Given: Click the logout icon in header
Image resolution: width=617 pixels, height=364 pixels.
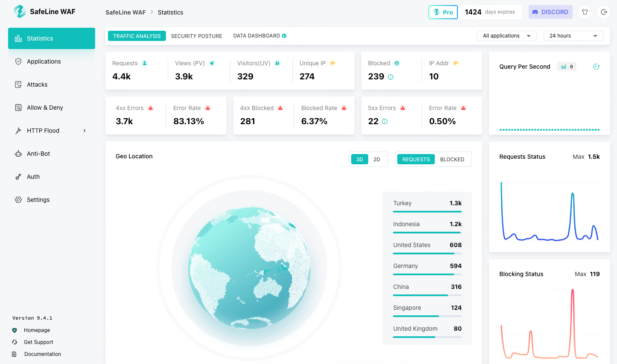Looking at the screenshot, I should pyautogui.click(x=604, y=12).
